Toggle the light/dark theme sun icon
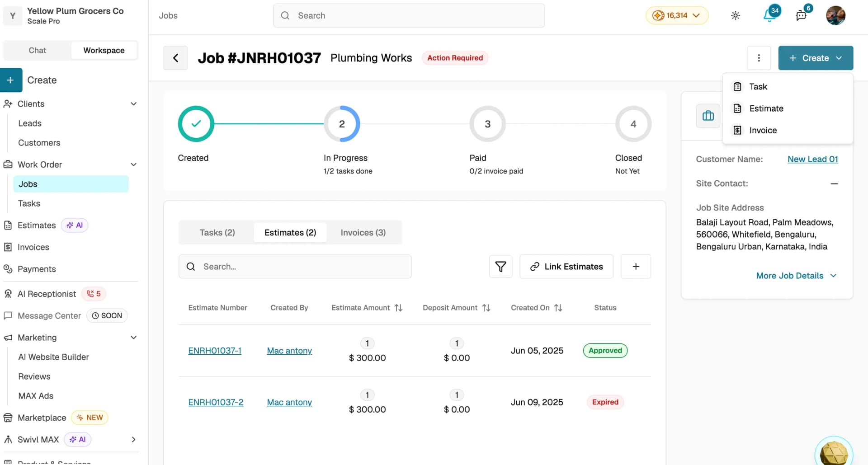 (x=736, y=15)
